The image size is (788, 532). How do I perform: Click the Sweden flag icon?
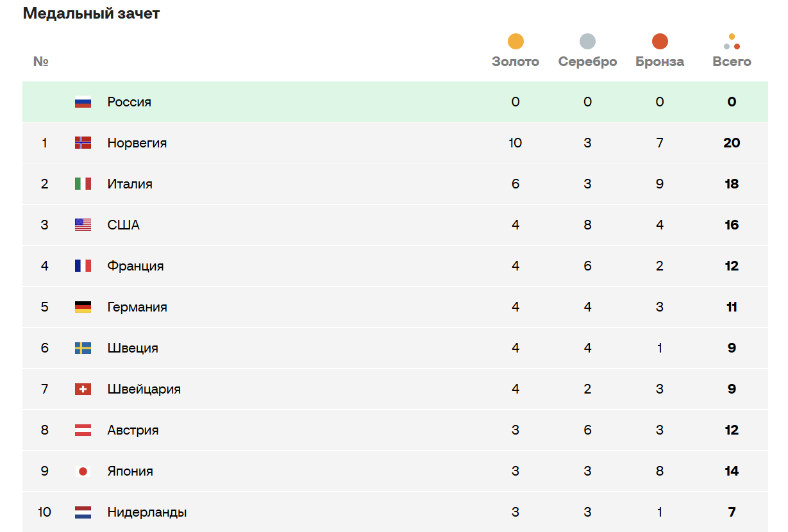click(x=83, y=348)
